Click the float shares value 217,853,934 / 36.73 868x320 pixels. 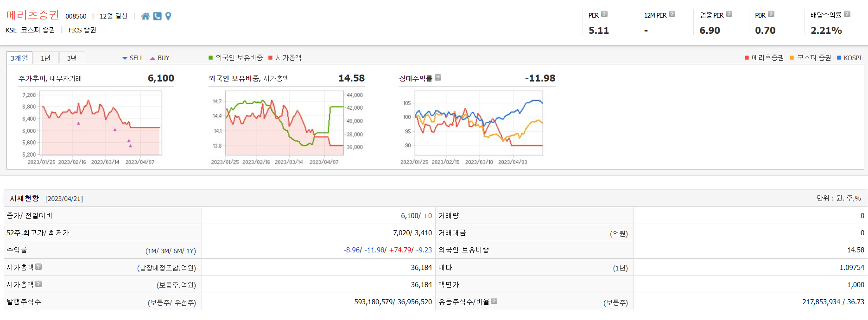[x=833, y=302]
